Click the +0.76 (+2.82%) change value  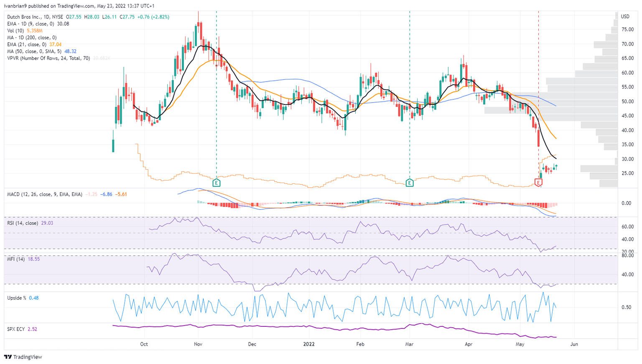click(x=153, y=17)
